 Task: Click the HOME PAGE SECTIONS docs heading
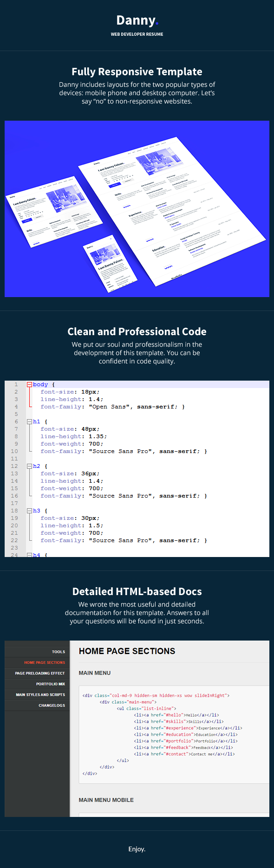(x=127, y=651)
